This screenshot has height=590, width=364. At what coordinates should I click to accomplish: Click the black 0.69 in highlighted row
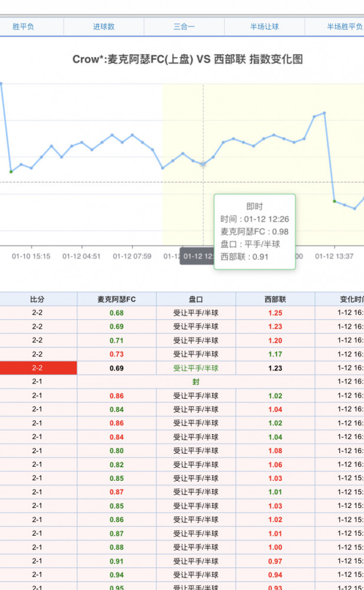coord(117,368)
